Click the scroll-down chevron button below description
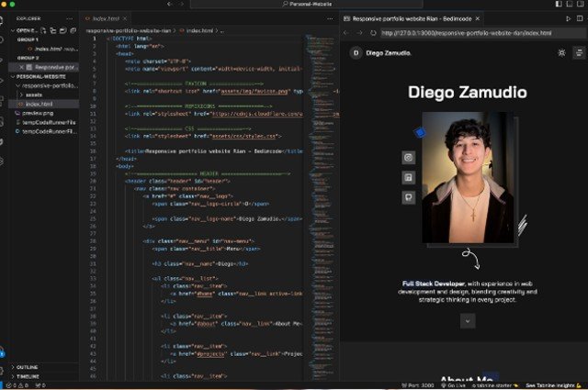588x390 pixels. pos(468,321)
